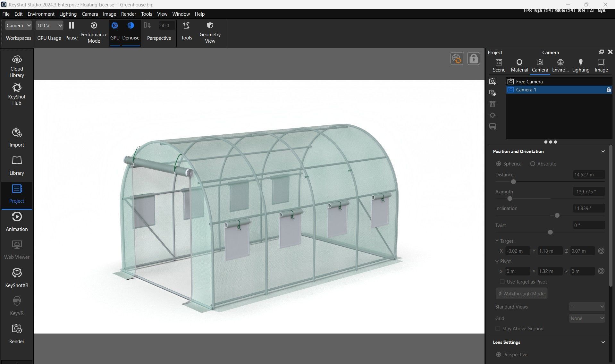Select Perspective lens radio button
Image resolution: width=615 pixels, height=364 pixels.
[x=498, y=354]
